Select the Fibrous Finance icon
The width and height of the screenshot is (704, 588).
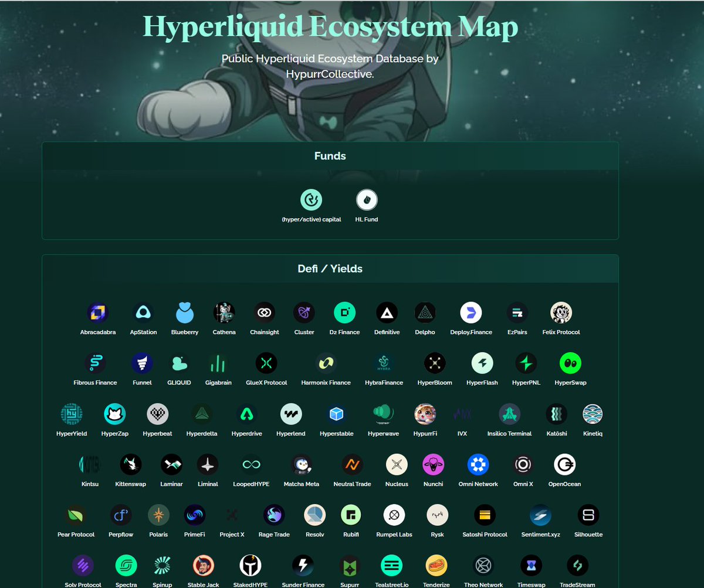[x=95, y=363]
